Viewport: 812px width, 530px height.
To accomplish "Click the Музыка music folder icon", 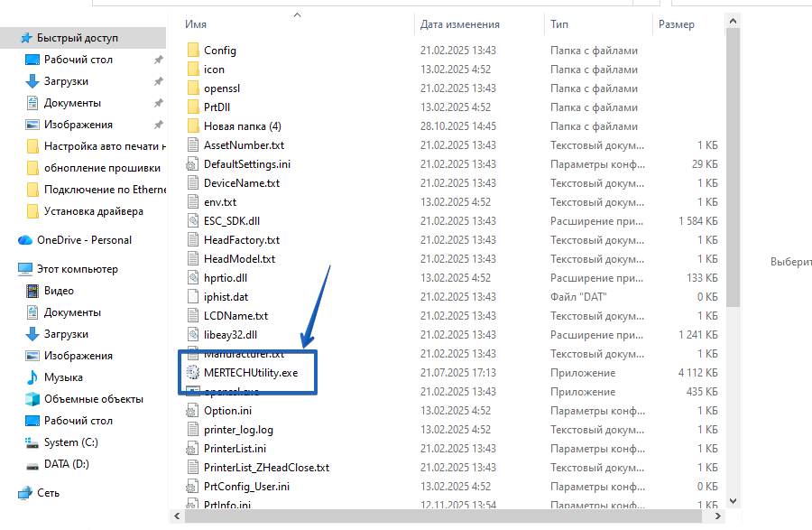I will (x=32, y=377).
